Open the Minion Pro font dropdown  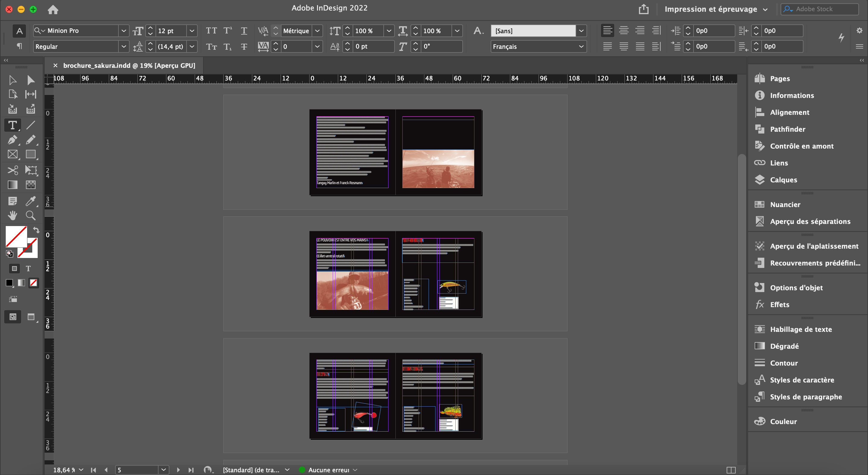click(x=124, y=31)
